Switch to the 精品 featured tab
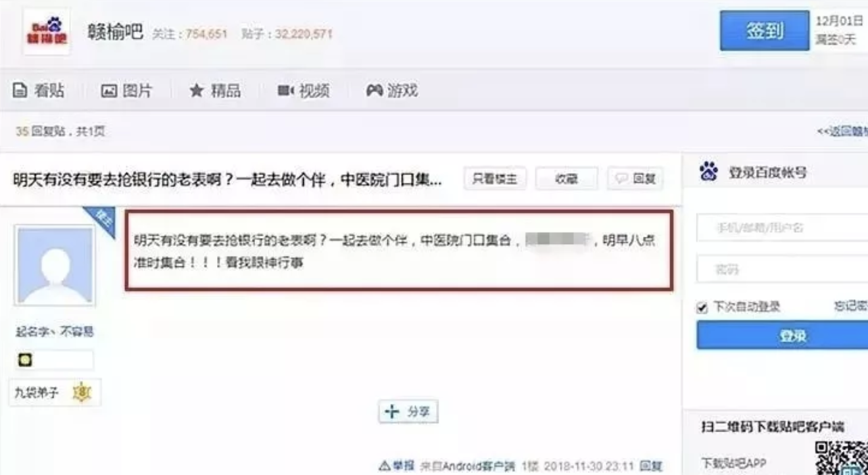The image size is (868, 475). click(215, 91)
